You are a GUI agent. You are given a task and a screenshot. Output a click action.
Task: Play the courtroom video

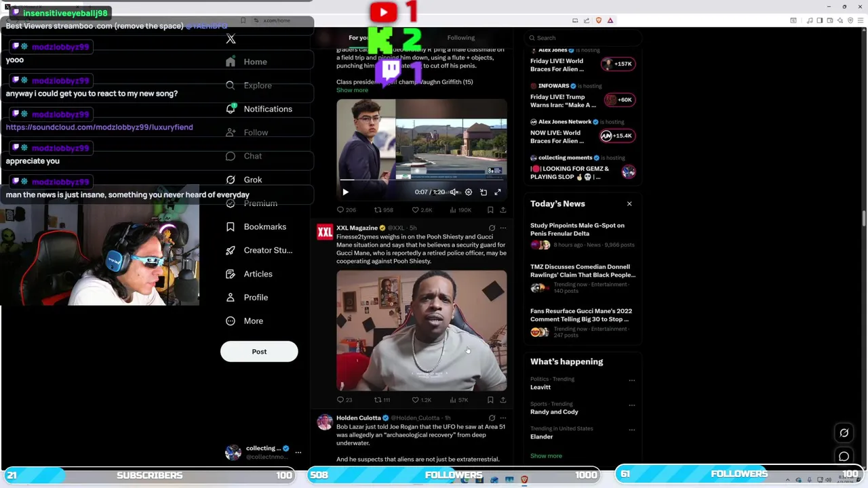(345, 192)
